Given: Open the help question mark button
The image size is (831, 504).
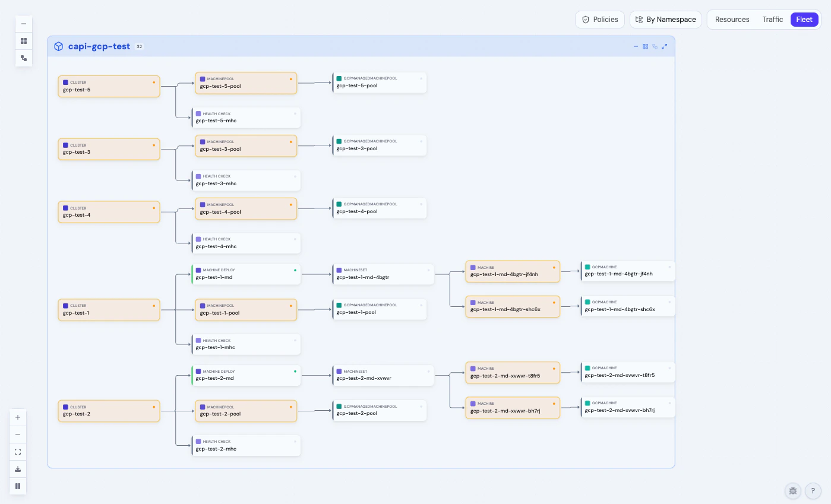Looking at the screenshot, I should tap(813, 491).
